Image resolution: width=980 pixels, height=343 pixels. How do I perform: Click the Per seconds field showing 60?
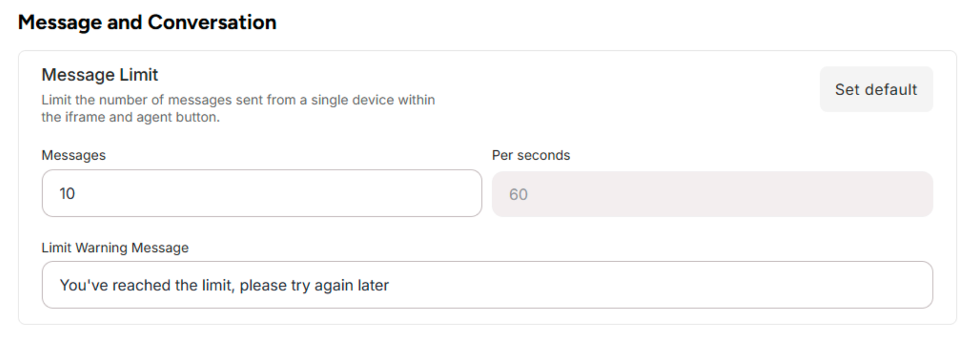[711, 194]
